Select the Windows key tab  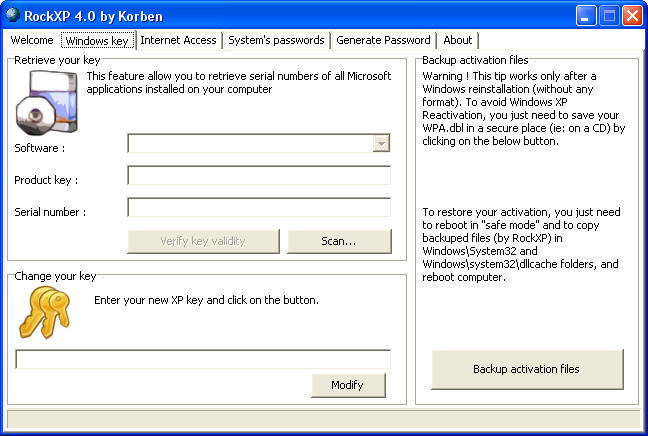(98, 41)
